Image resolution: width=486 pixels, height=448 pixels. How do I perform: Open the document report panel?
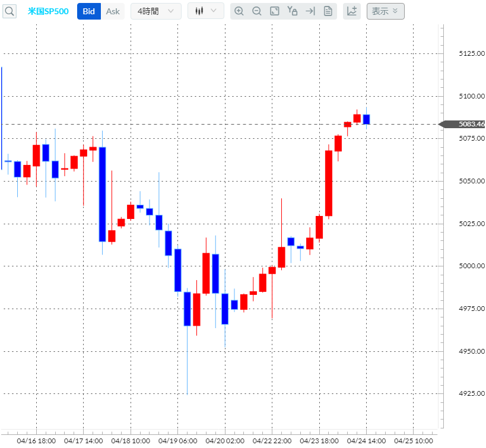328,11
